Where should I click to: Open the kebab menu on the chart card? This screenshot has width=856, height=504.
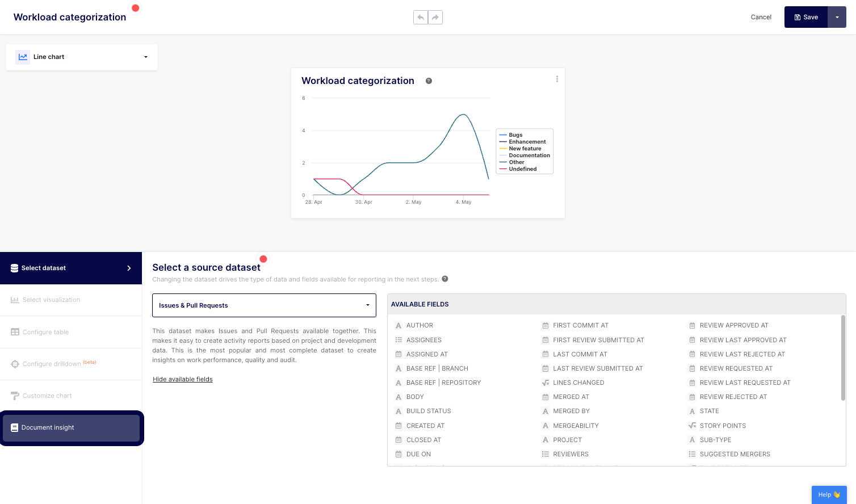[x=557, y=79]
